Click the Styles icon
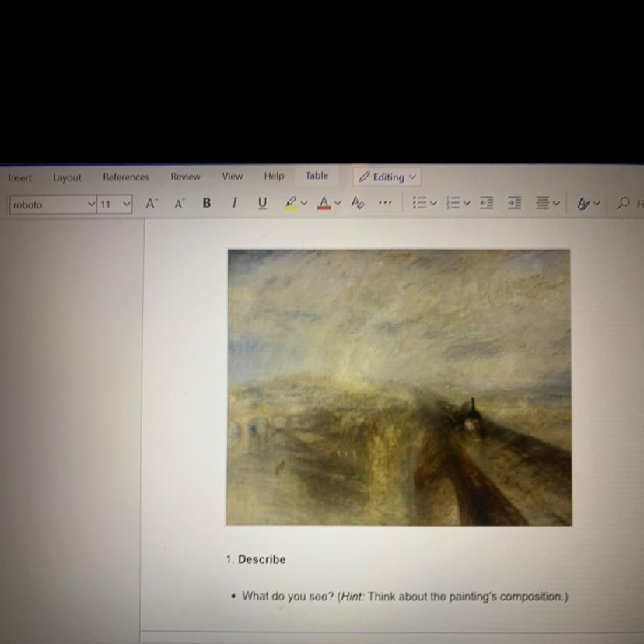The width and height of the screenshot is (644, 644). [x=583, y=203]
